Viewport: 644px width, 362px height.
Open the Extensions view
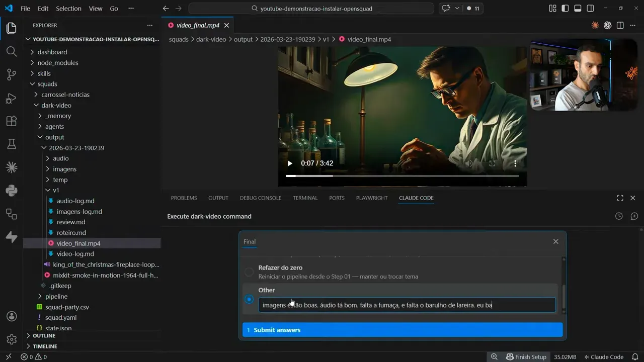coord(11,121)
